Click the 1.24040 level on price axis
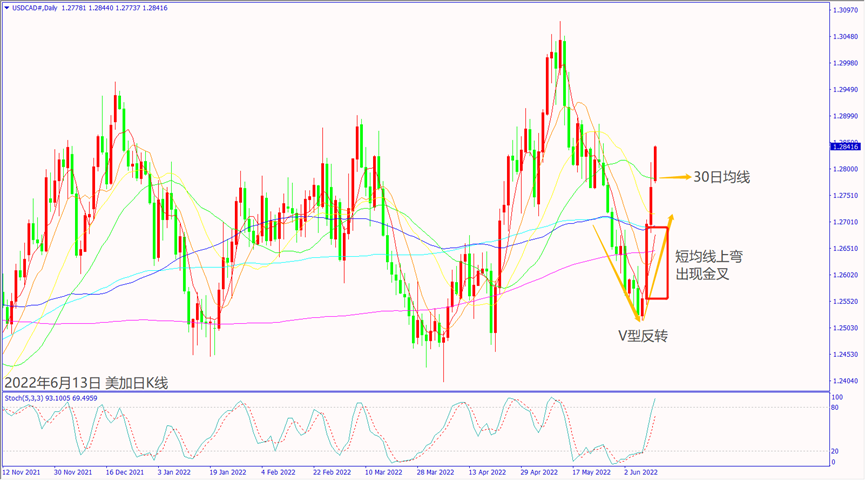 pyautogui.click(x=845, y=381)
